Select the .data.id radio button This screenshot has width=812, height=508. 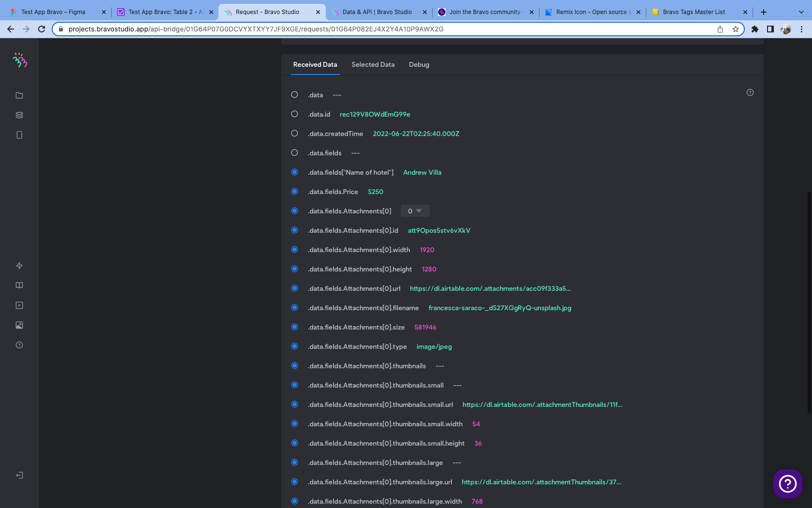coord(294,114)
